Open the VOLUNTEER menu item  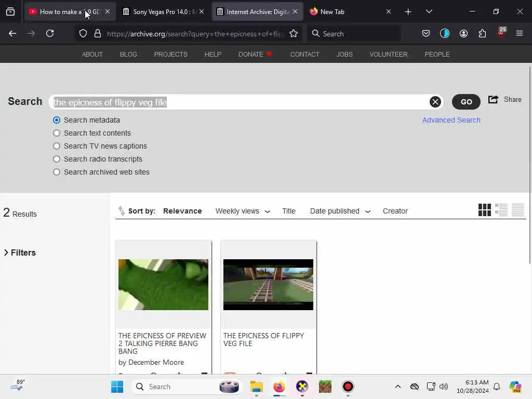[389, 54]
